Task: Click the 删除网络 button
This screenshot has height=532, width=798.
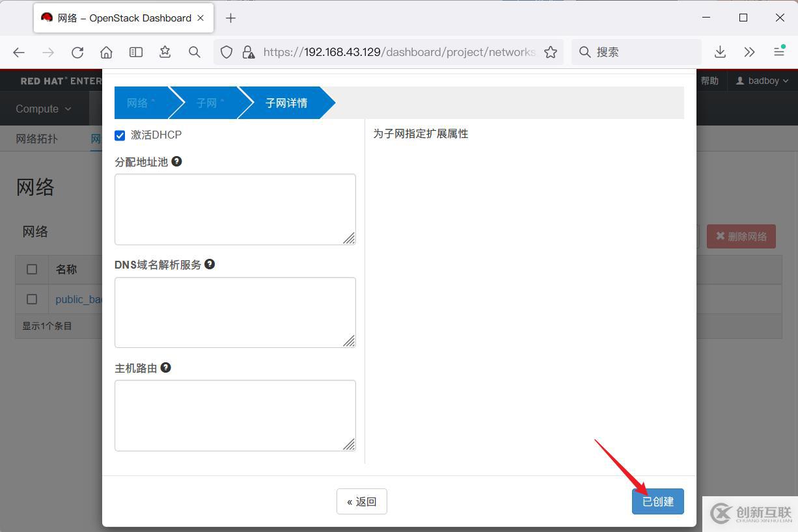Action: pyautogui.click(x=741, y=236)
